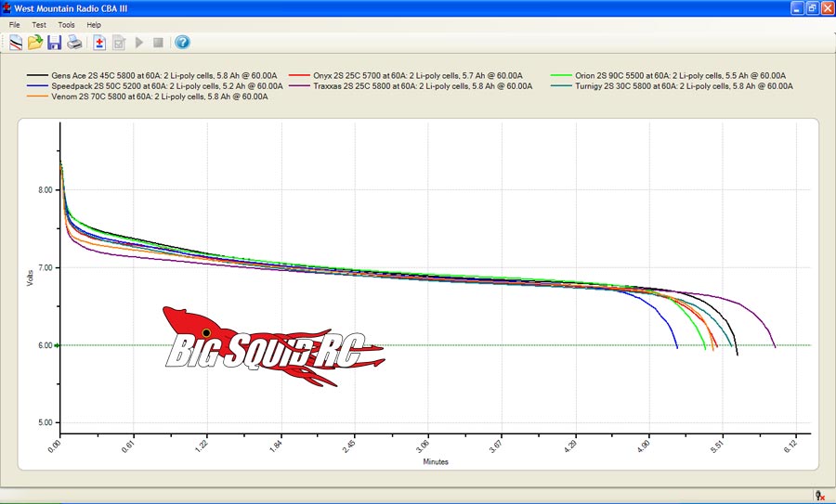Click the 6.12 minutes axis tick label
This screenshot has height=504, width=836.
[790, 446]
